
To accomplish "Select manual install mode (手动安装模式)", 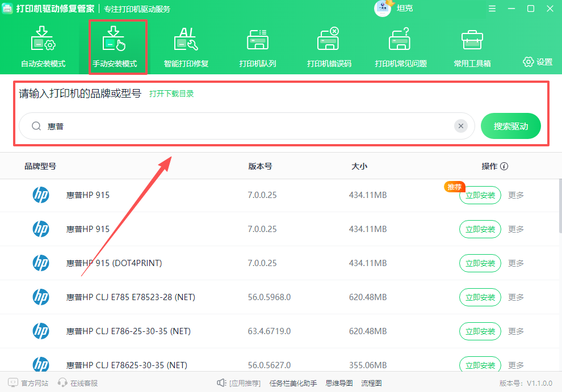I will (x=115, y=47).
